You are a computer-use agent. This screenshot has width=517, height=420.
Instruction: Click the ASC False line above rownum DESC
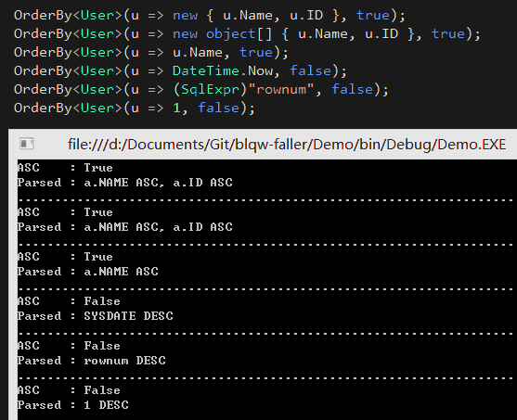pos(69,346)
